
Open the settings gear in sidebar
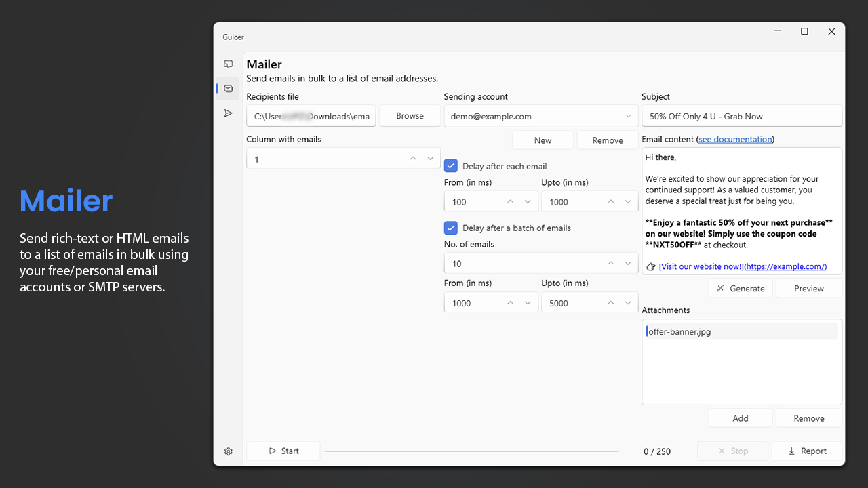(x=229, y=451)
